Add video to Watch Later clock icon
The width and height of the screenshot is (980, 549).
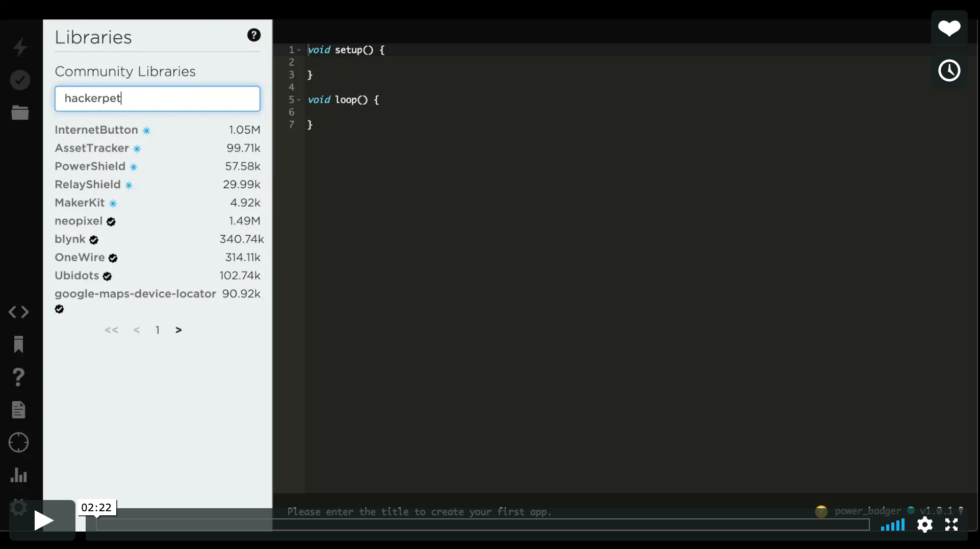tap(949, 70)
